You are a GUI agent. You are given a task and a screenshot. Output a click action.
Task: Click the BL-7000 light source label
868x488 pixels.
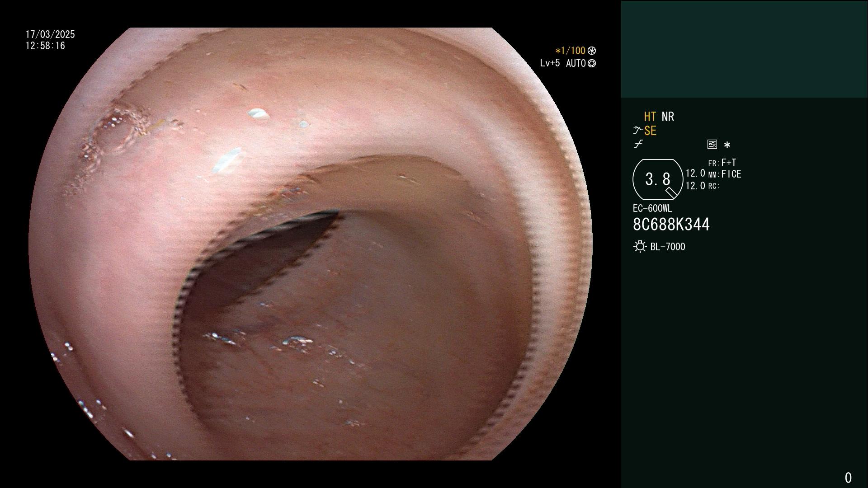pos(668,247)
